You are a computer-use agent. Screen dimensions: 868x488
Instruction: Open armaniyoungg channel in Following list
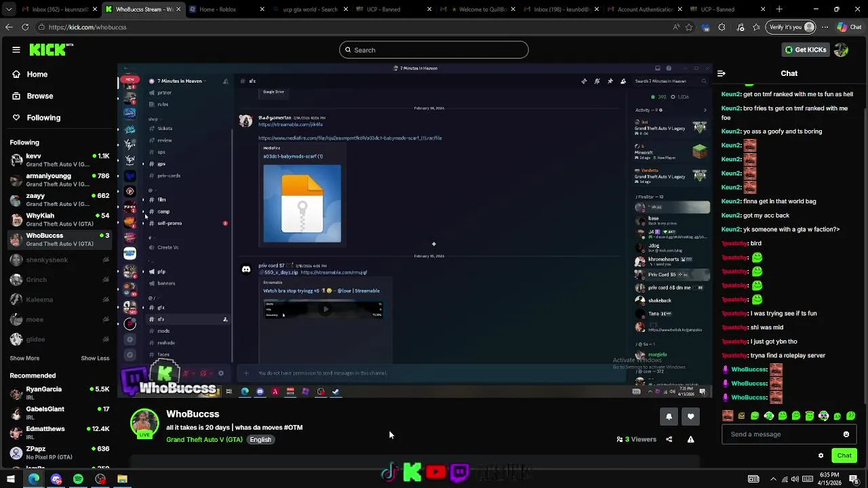(x=60, y=180)
